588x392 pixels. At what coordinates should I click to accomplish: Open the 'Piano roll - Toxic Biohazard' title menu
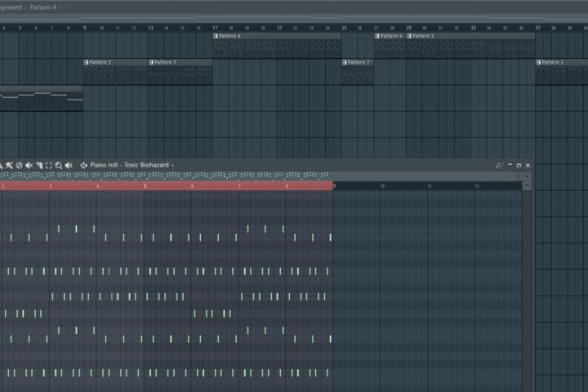click(129, 165)
